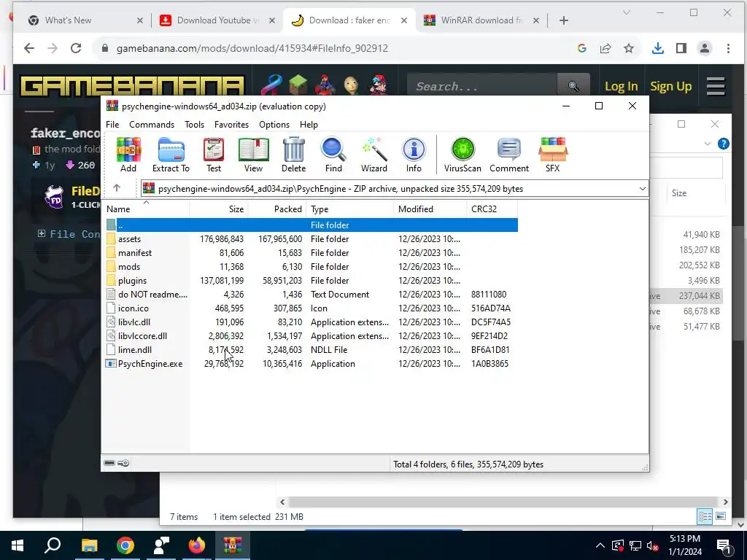Open the Favorites menu
Viewport: 747px width, 560px height.
pyautogui.click(x=231, y=124)
